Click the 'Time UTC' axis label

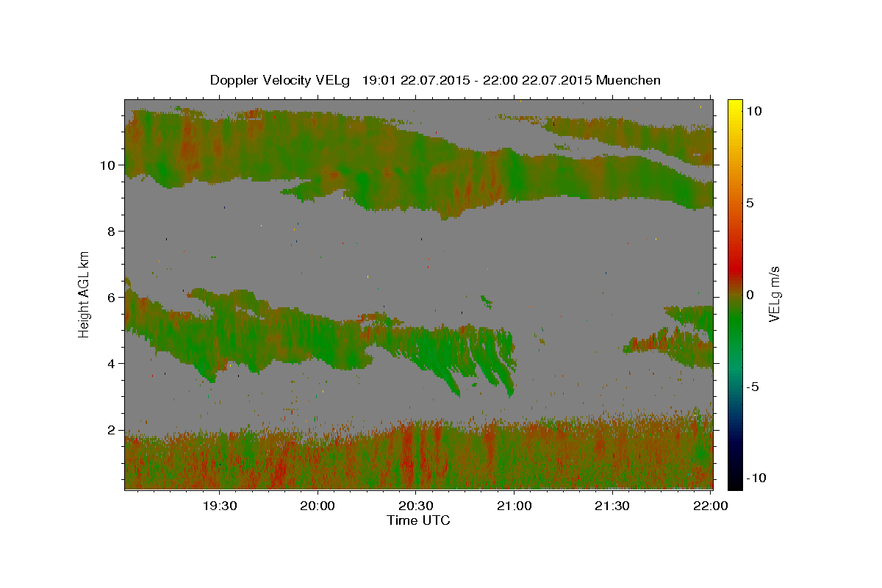(x=418, y=520)
